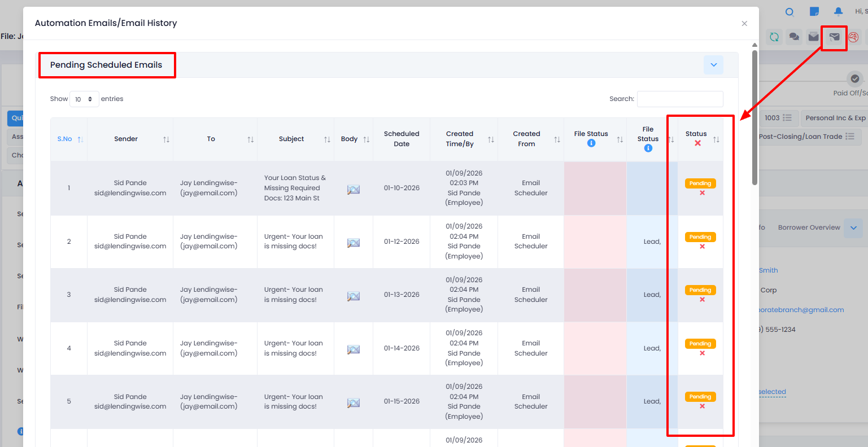This screenshot has width=868, height=447.
Task: Click info icon in pink File Status header
Action: pyautogui.click(x=591, y=143)
